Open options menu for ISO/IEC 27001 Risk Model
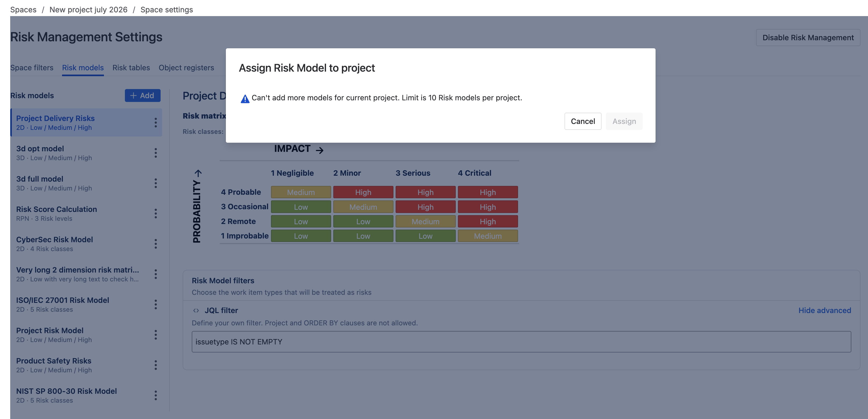The height and width of the screenshot is (419, 868). 156,304
